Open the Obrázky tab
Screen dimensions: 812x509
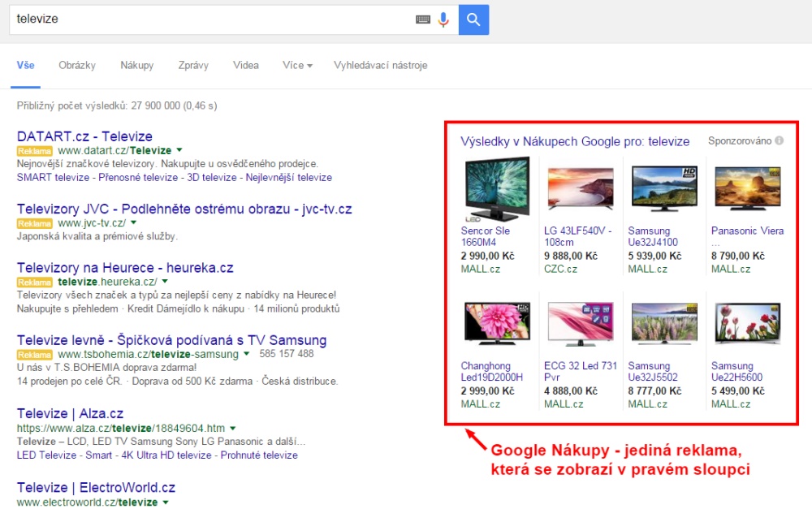pyautogui.click(x=77, y=65)
